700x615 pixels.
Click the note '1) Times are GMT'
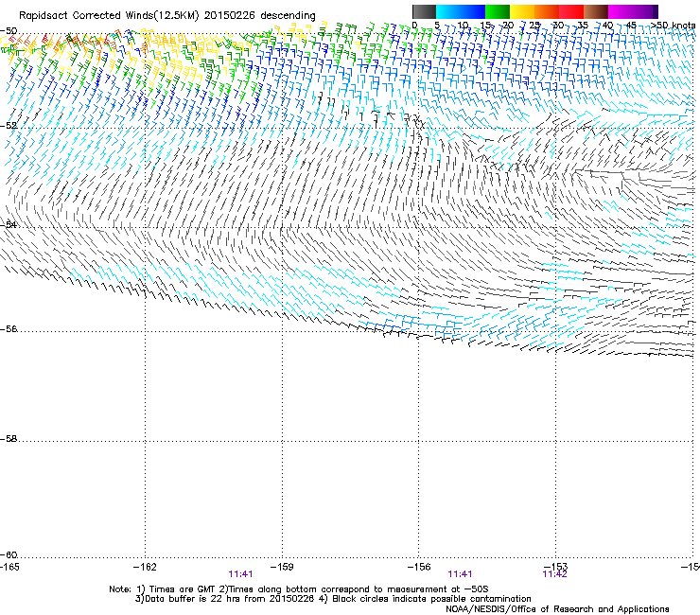(x=176, y=589)
